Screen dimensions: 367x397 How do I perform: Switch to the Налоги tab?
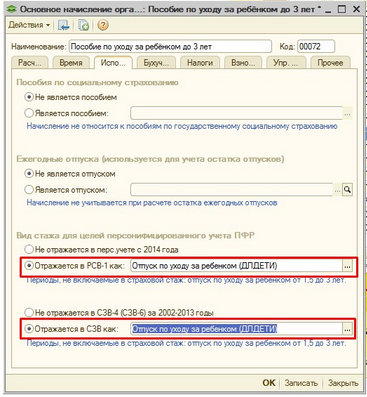pos(200,63)
